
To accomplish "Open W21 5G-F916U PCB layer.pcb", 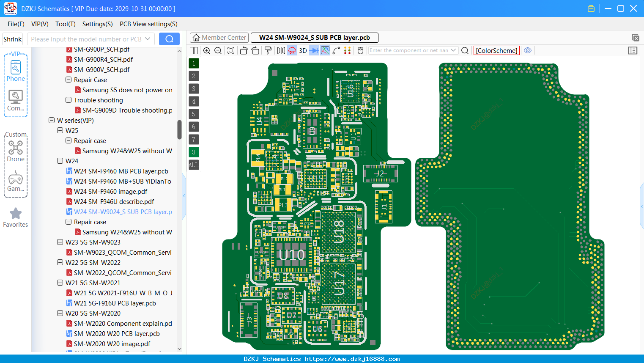I will [x=115, y=303].
